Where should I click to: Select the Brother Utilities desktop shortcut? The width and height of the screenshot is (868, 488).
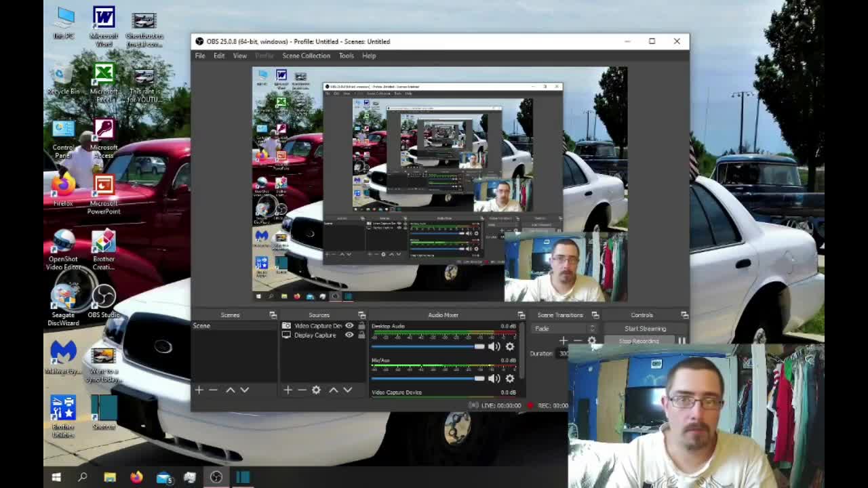tap(63, 416)
